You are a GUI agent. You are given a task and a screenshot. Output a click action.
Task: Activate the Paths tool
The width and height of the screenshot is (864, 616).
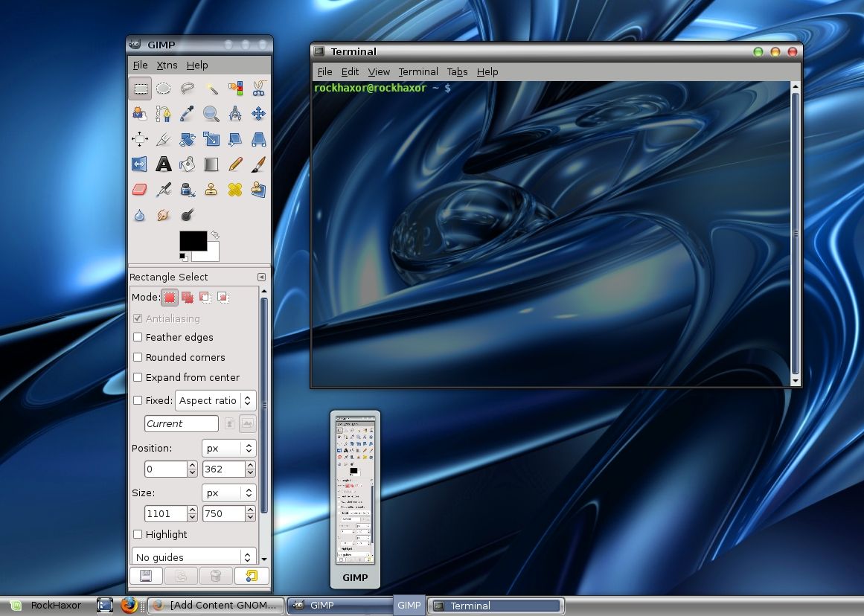tap(163, 114)
